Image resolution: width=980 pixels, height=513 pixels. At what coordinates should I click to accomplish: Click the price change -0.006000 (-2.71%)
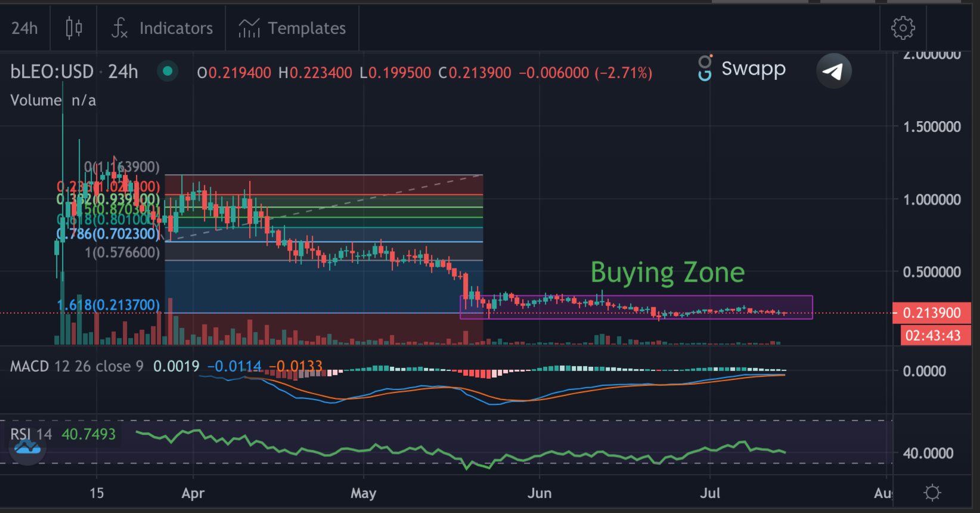pyautogui.click(x=585, y=73)
